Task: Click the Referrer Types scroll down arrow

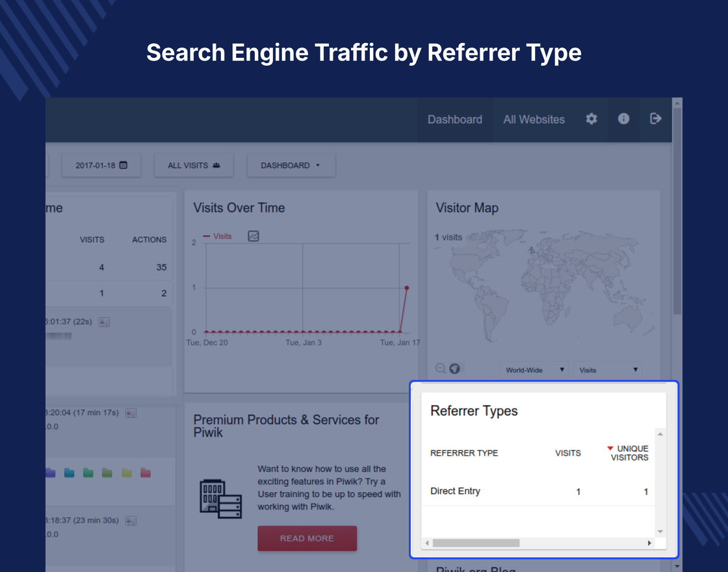Action: (660, 532)
